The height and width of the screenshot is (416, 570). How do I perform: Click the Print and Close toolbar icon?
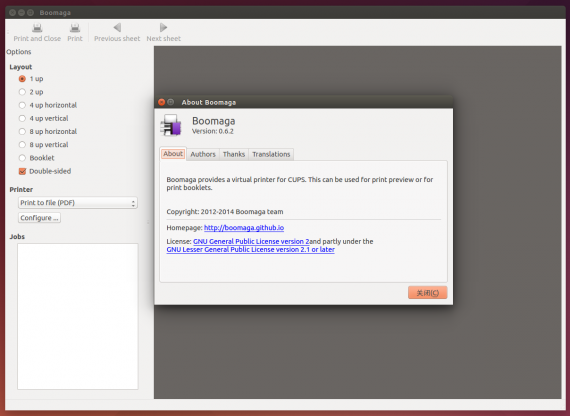click(37, 28)
